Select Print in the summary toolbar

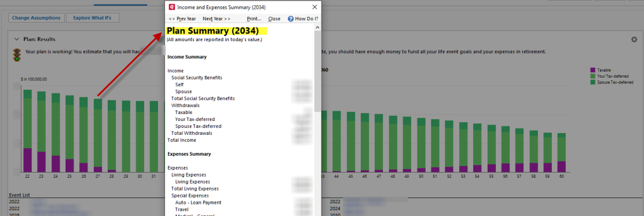click(254, 19)
